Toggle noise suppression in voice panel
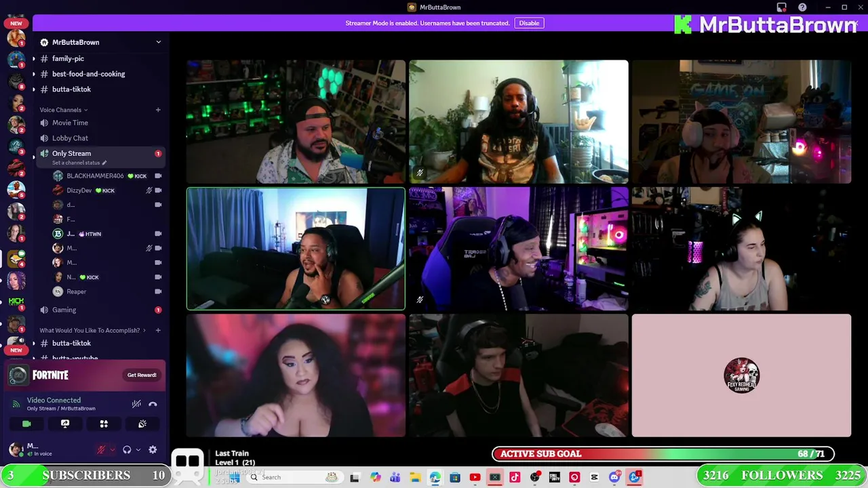Viewport: 868px width, 488px height. coord(136,404)
